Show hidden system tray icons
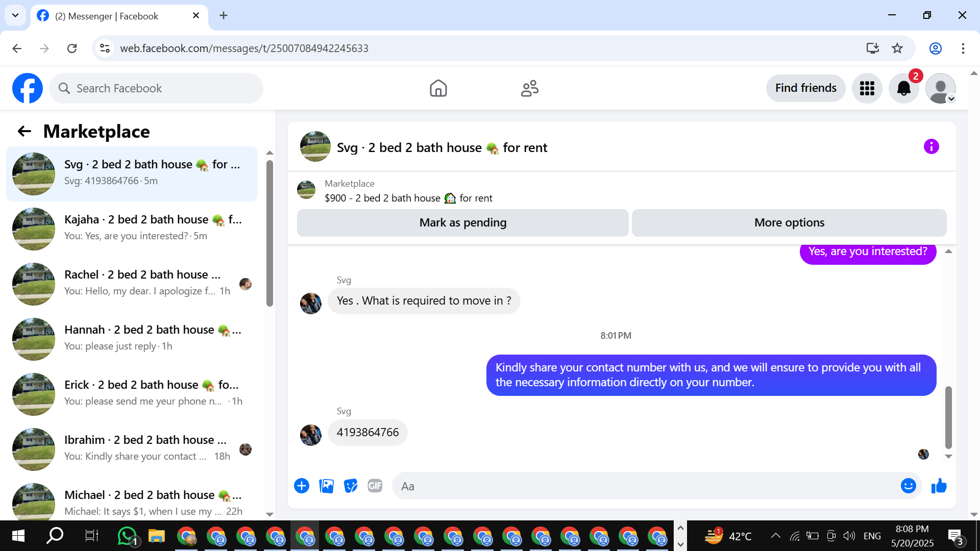 click(x=775, y=536)
